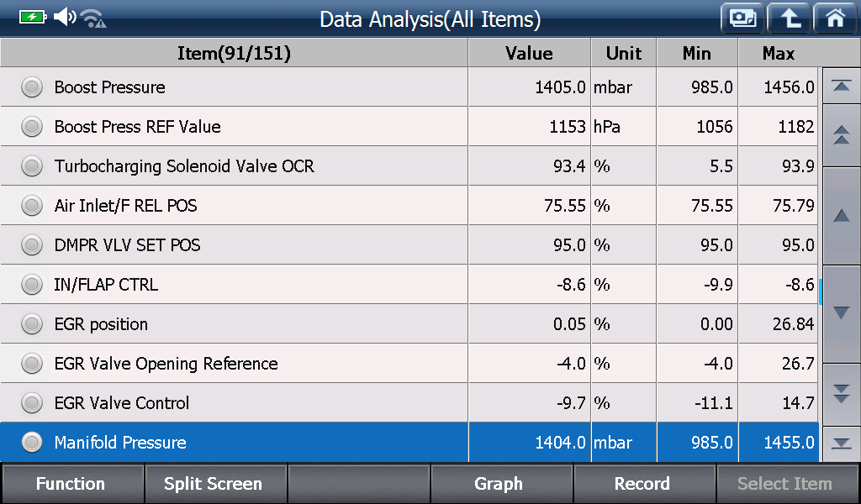Check the Wi-Fi warning status icon
Image resolution: width=861 pixels, height=504 pixels.
pyautogui.click(x=92, y=18)
